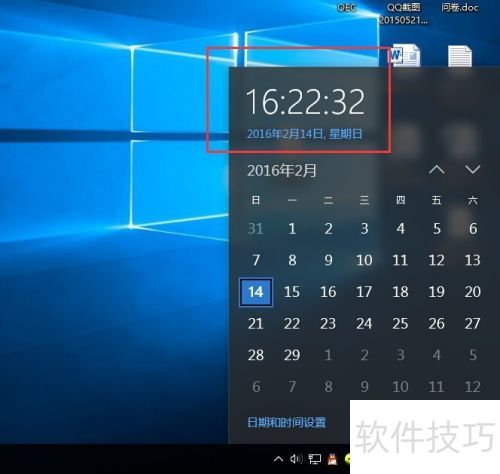Image resolution: width=500 pixels, height=474 pixels.
Task: Select February 16 in calendar
Action: tap(328, 292)
